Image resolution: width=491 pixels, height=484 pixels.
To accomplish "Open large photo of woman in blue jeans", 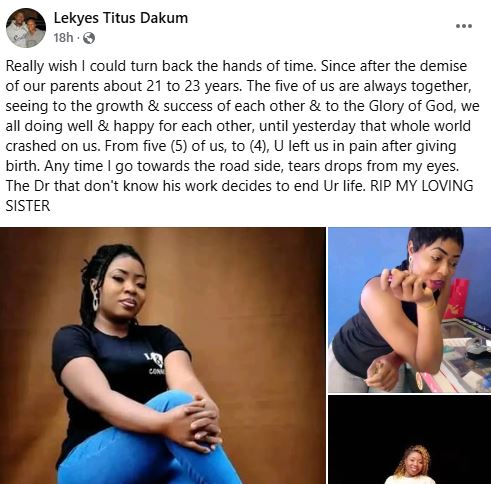I will click(x=163, y=355).
